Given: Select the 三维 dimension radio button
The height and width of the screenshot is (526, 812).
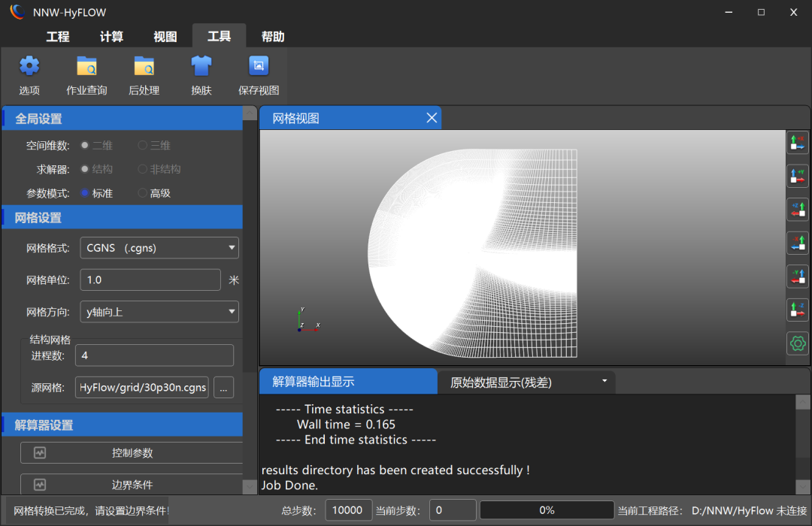Looking at the screenshot, I should click(143, 145).
